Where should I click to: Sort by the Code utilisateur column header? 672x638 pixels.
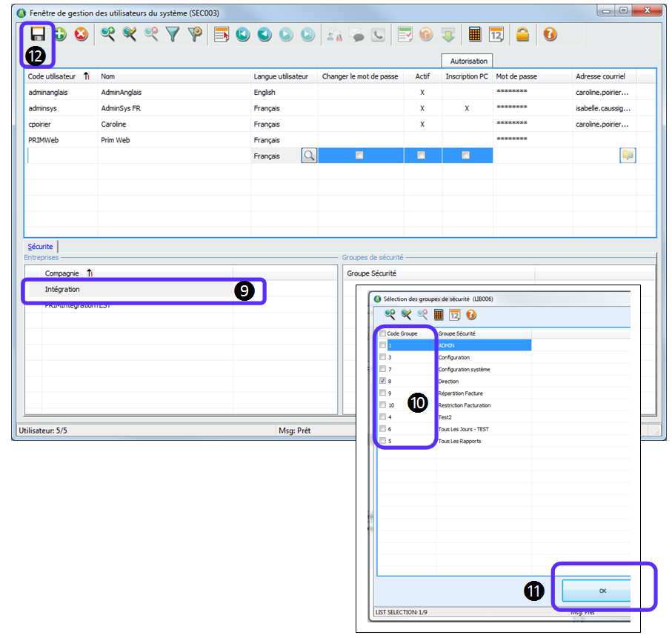click(x=59, y=76)
